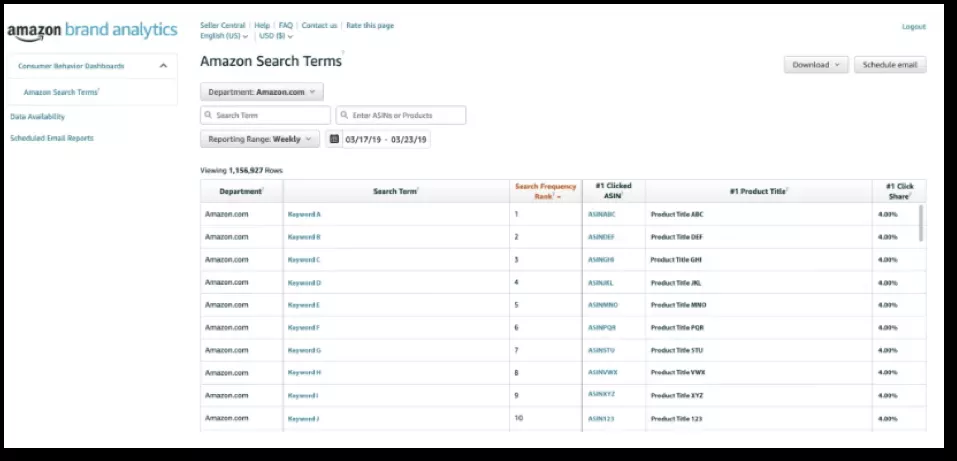Focus the Enter ASINs or Products field

pyautogui.click(x=401, y=115)
